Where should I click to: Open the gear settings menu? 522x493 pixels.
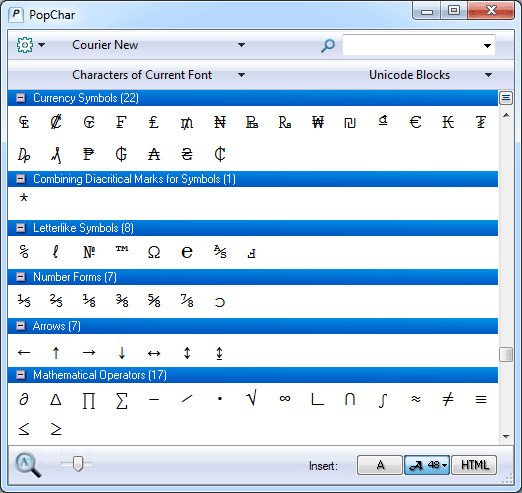point(30,45)
